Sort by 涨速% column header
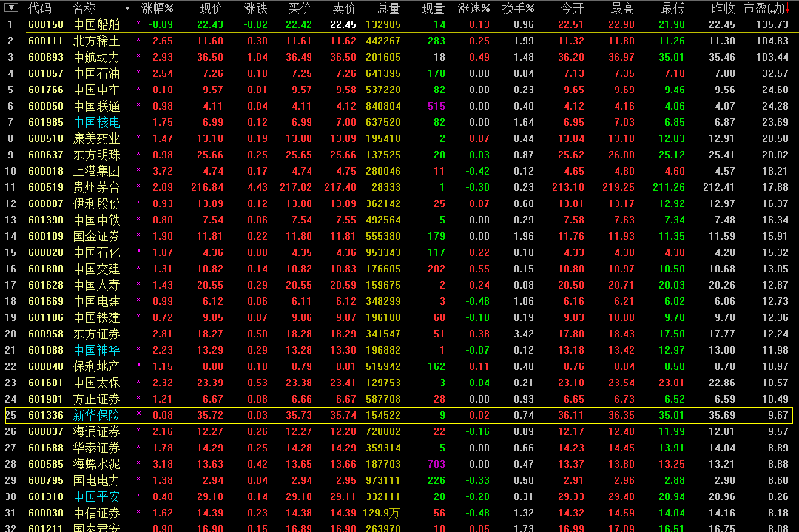The width and height of the screenshot is (799, 532). pyautogui.click(x=474, y=8)
